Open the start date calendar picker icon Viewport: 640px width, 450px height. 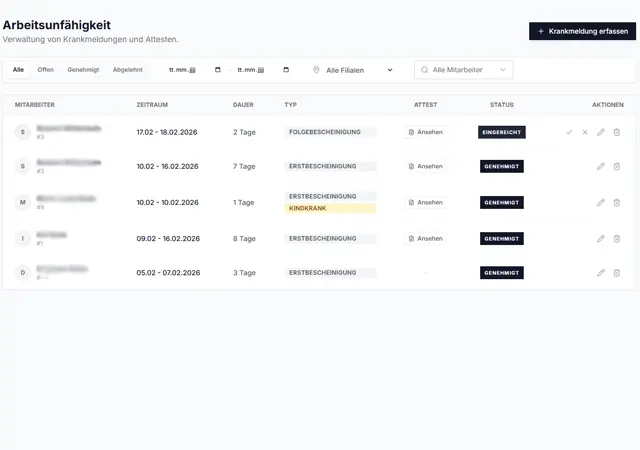218,70
